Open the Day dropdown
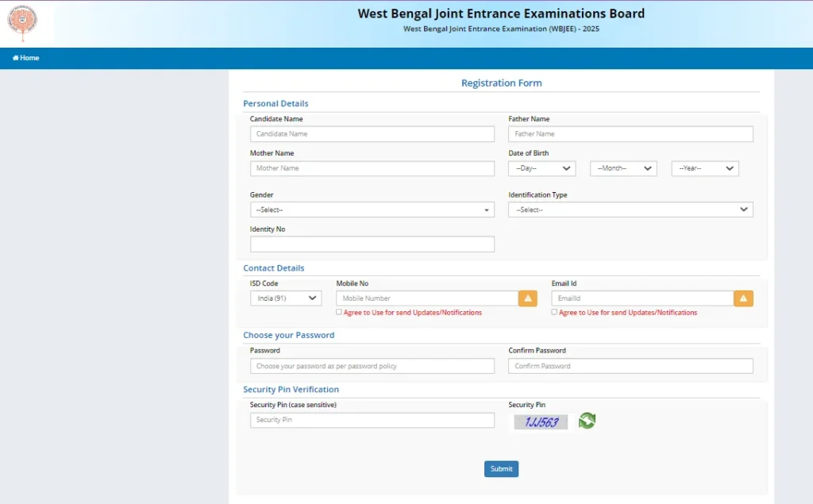Image resolution: width=813 pixels, height=504 pixels. pyautogui.click(x=541, y=168)
